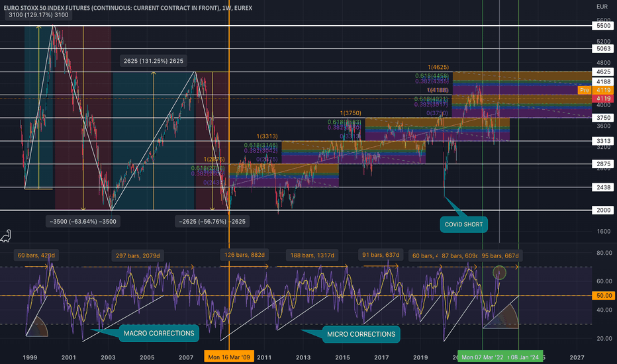Click the 2007 year on time axis
617x364 pixels.
pyautogui.click(x=186, y=357)
